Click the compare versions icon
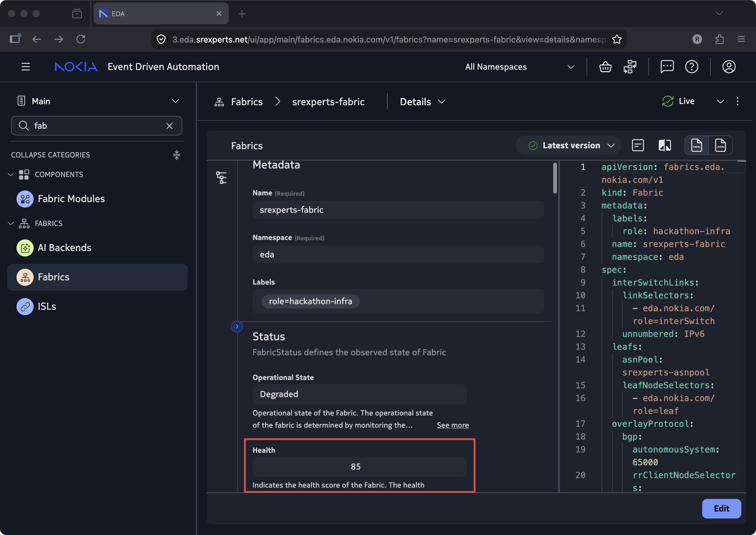 click(x=665, y=146)
